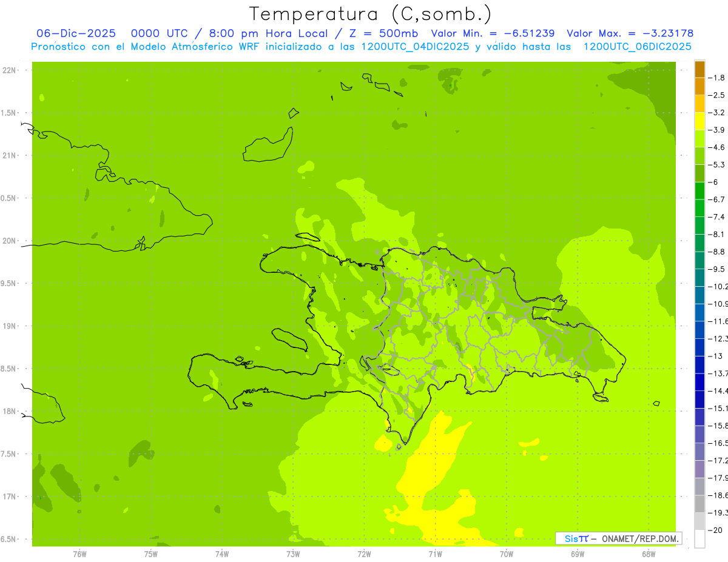Viewport: 728px width, 562px height.
Task: Pick the gray swatch between -18.6 and -19.3
Action: (x=699, y=504)
